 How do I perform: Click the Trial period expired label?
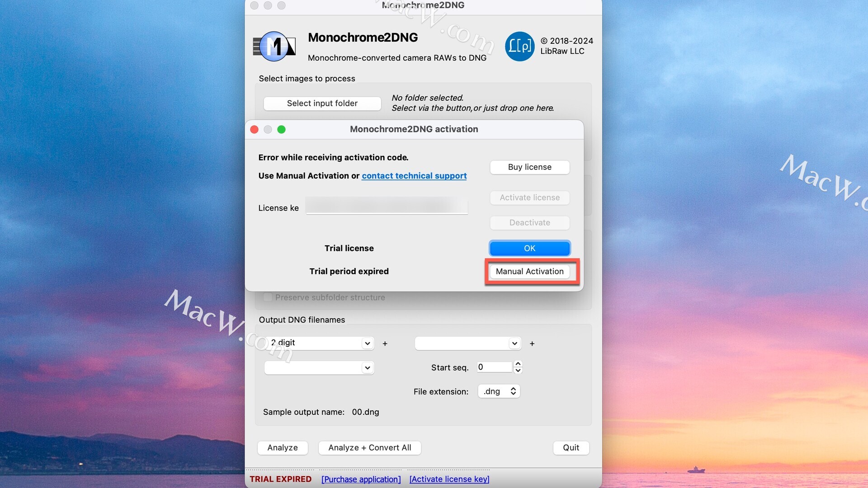[349, 272]
